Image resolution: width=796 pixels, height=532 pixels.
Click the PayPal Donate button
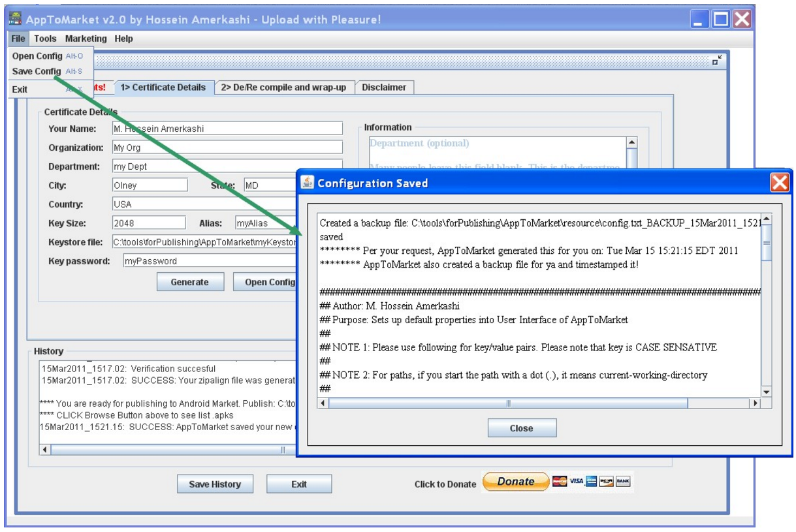[x=516, y=482]
